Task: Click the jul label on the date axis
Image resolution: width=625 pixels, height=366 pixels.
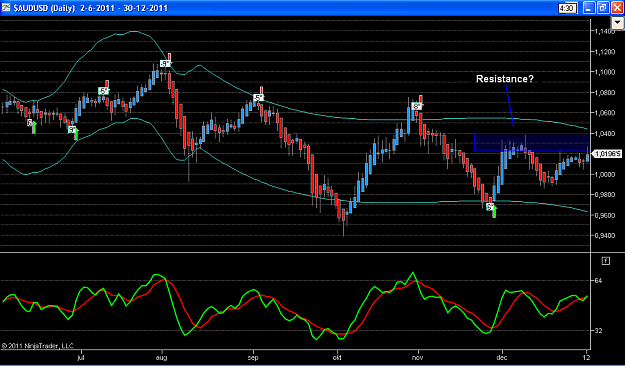Action: (x=81, y=357)
